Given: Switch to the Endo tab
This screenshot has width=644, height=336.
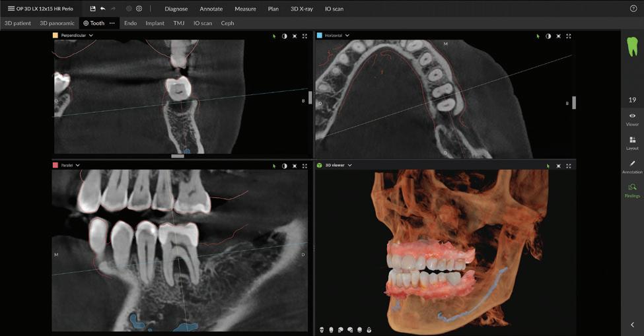Looking at the screenshot, I should tap(130, 23).
